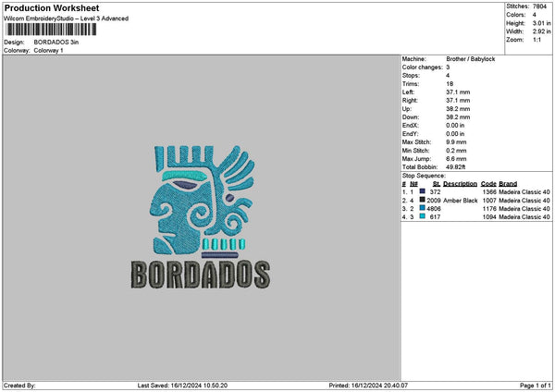The height and width of the screenshot is (392, 555).
Task: Click the Max Jump value 6.6 mm
Action: point(456,159)
